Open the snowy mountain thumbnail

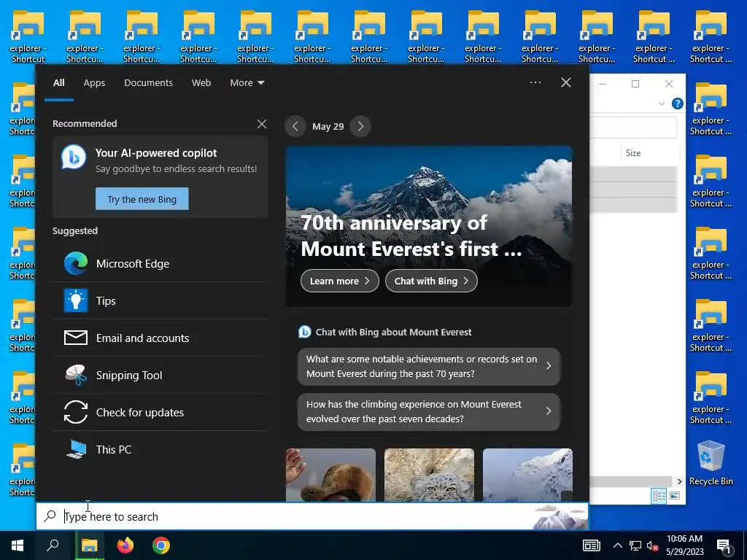click(527, 475)
